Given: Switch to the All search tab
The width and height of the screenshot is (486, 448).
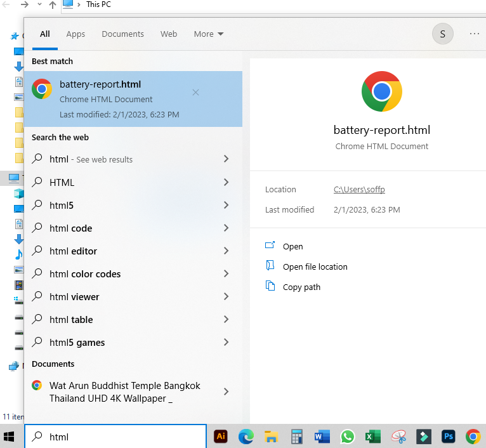Looking at the screenshot, I should tap(45, 34).
